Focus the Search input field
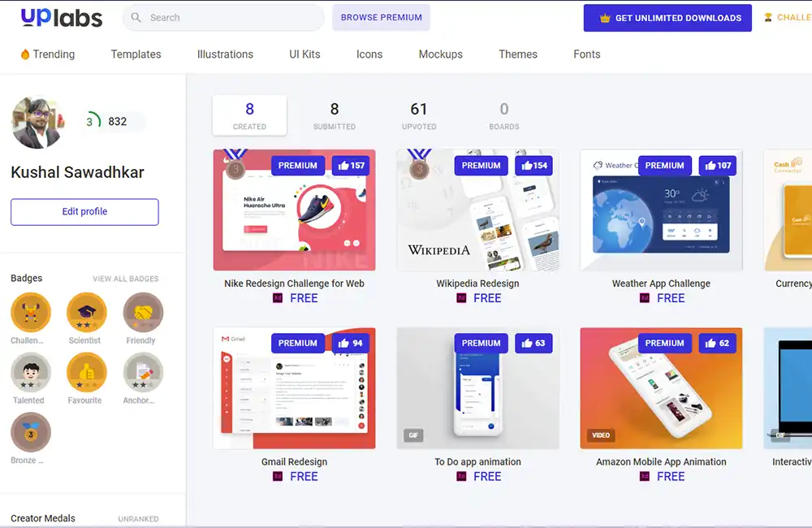Viewport: 812px width, 528px height. tap(223, 18)
